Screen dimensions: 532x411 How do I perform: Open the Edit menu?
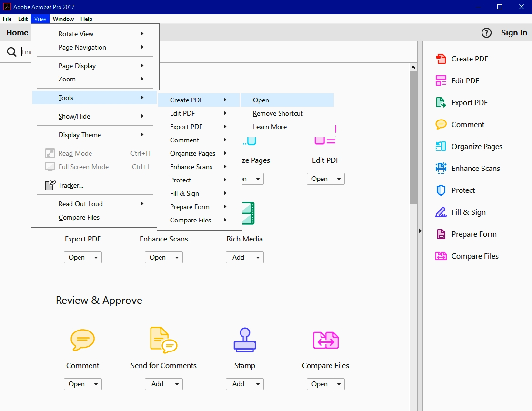pos(23,19)
